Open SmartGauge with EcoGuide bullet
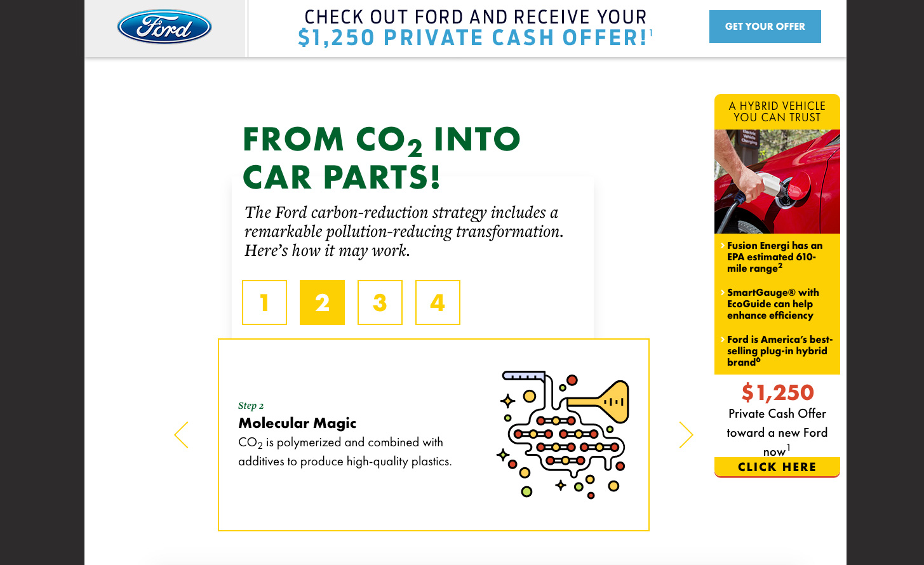This screenshot has width=924, height=565. (773, 304)
